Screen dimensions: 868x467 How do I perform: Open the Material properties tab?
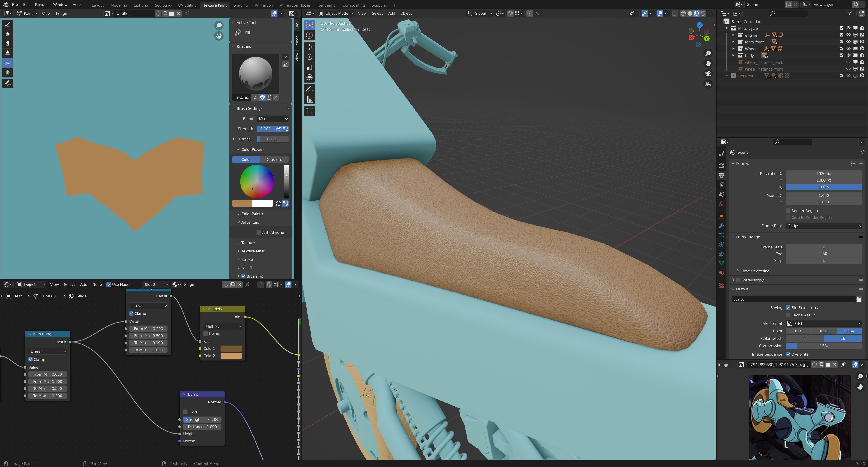tap(722, 273)
